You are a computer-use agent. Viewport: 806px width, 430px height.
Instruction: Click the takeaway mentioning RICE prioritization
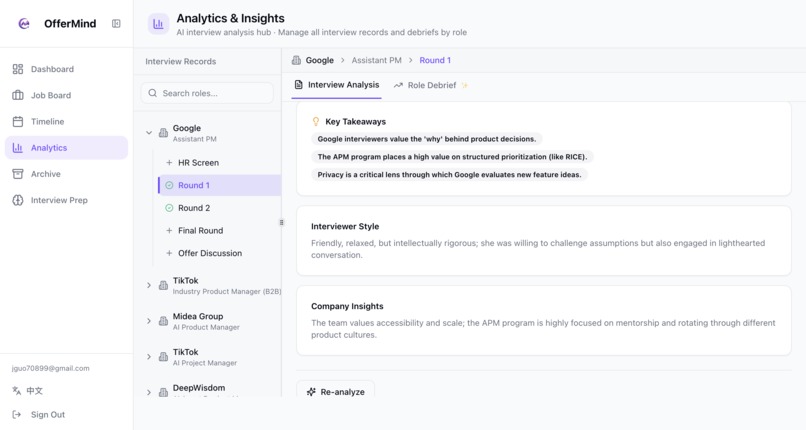click(452, 157)
